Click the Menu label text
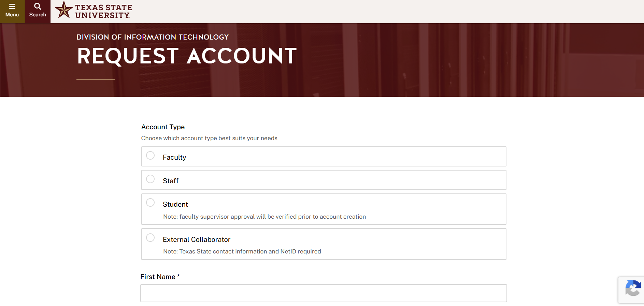 coord(12,15)
